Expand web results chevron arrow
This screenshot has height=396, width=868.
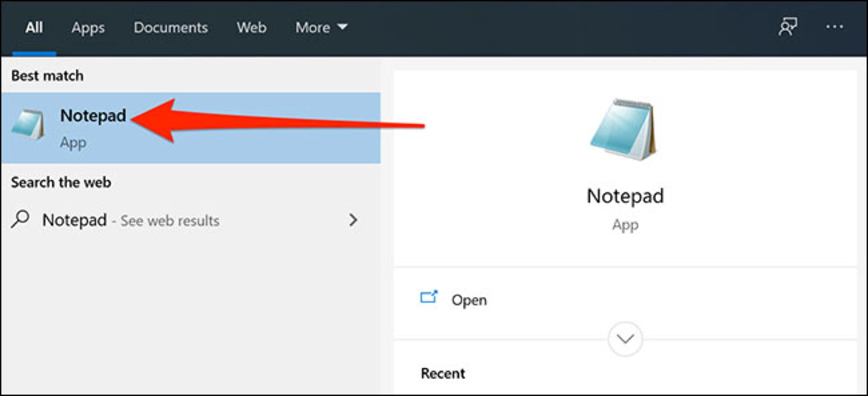(x=353, y=220)
